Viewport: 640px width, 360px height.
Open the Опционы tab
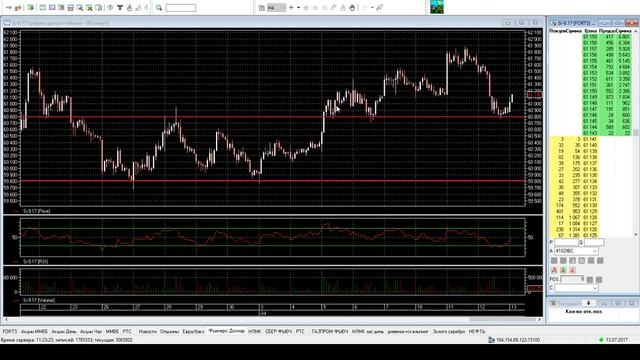pyautogui.click(x=169, y=331)
